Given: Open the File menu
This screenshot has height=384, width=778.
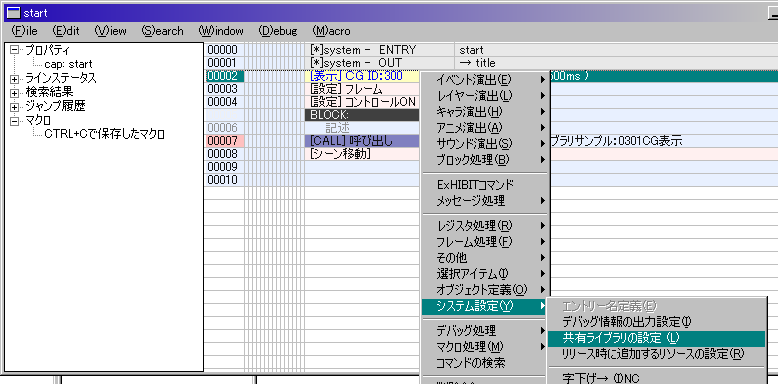Looking at the screenshot, I should (24, 31).
